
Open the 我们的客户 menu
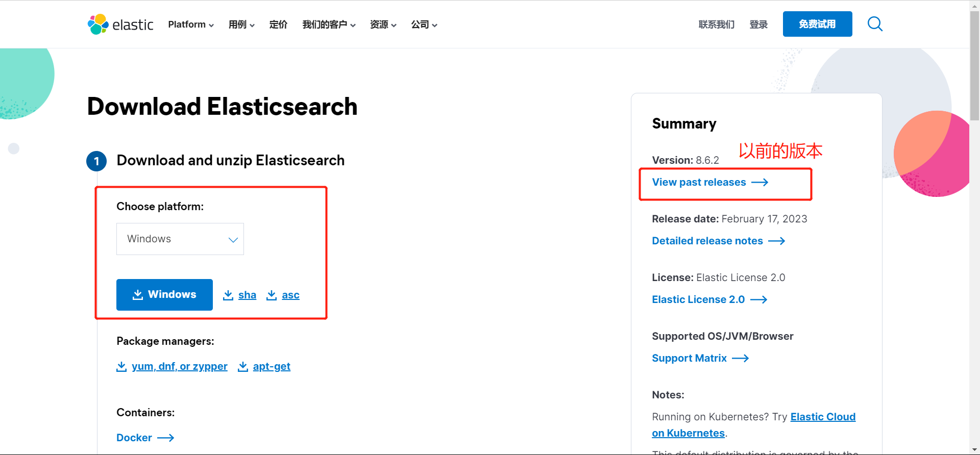[329, 24]
